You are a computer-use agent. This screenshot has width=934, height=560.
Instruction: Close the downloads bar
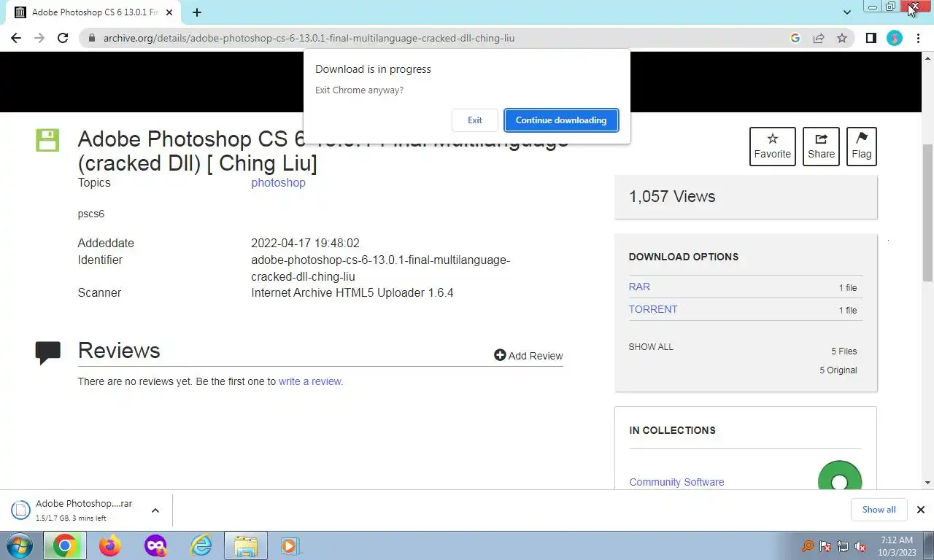tap(921, 510)
